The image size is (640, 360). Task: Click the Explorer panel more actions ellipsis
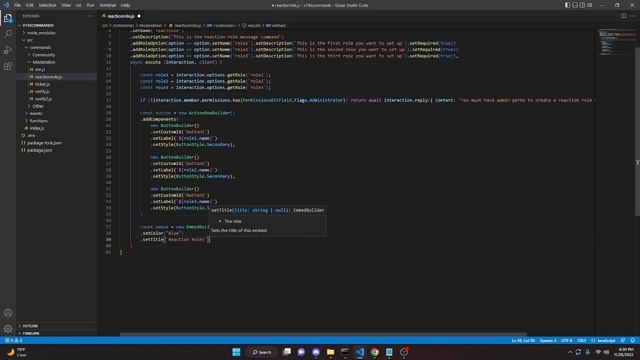(x=89, y=16)
